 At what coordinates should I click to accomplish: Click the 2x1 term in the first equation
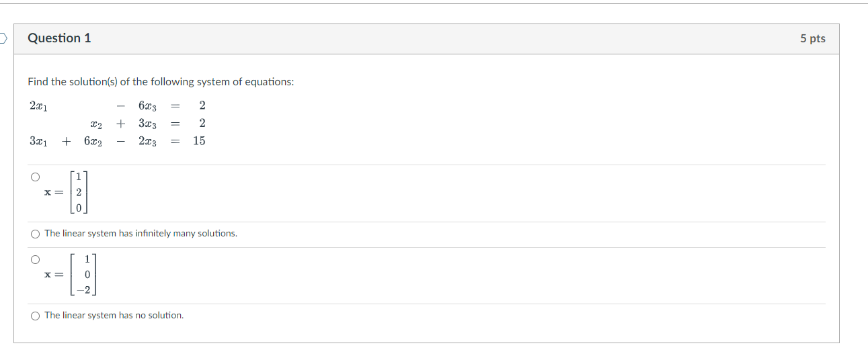point(38,106)
